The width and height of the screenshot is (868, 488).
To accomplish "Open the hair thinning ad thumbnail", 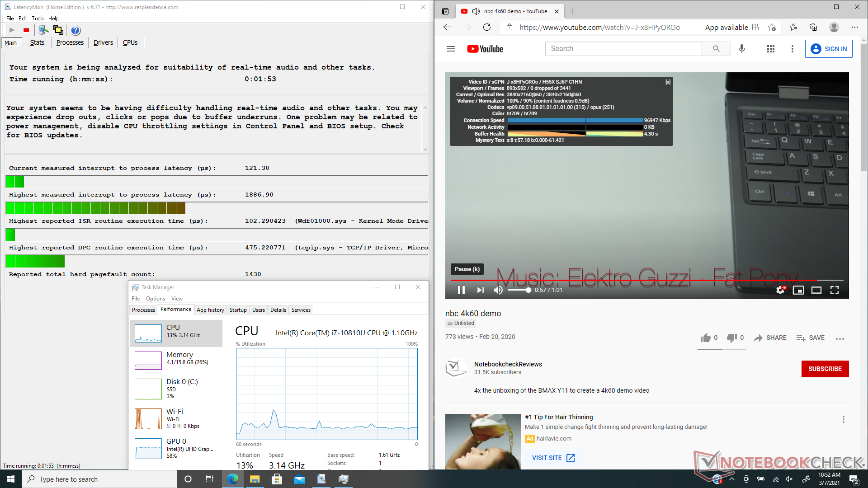I will tap(483, 442).
